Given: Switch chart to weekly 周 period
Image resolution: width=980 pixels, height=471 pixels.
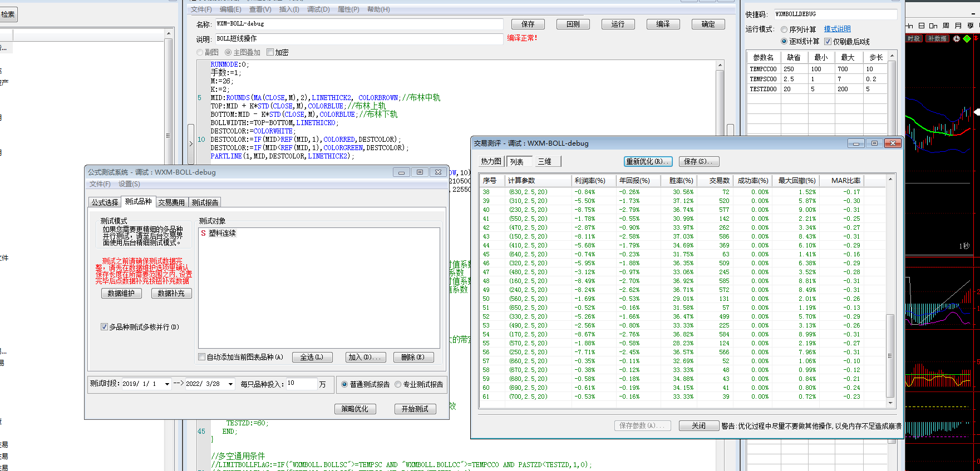Looking at the screenshot, I should click(x=946, y=26).
